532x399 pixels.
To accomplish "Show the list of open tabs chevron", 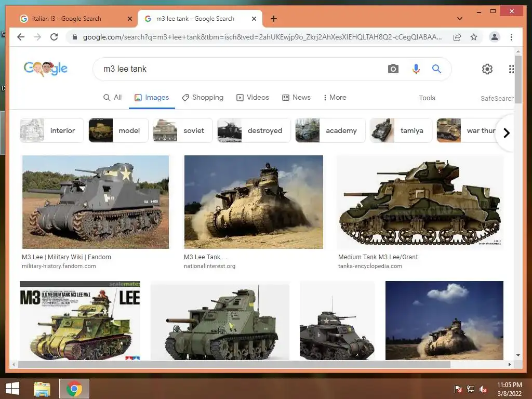I will [460, 19].
